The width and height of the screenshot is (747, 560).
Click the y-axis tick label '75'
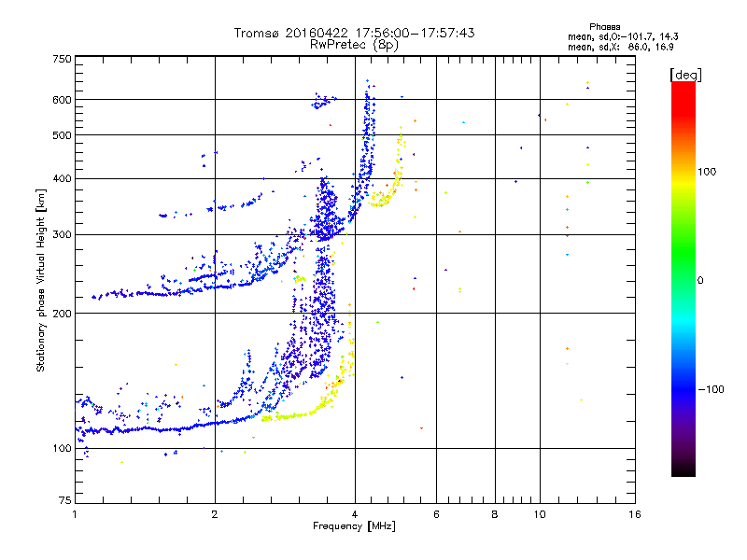tap(65, 500)
